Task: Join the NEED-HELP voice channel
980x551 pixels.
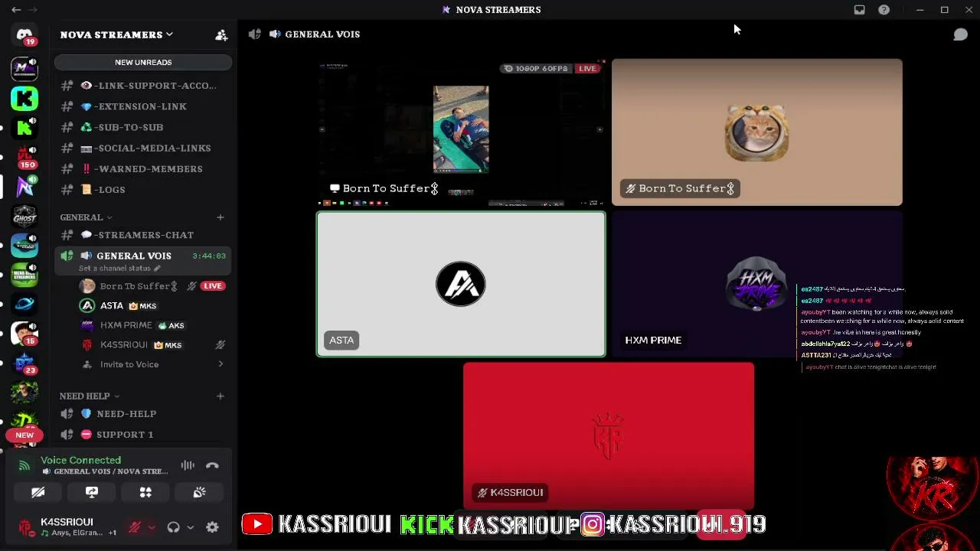Action: [143, 414]
